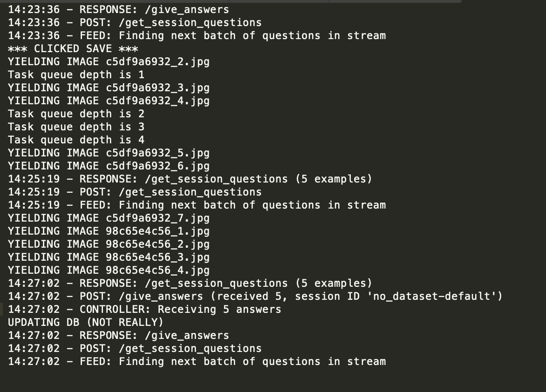This screenshot has width=546, height=392.
Task: Select the 'Task queue depth is 4' line
Action: 76,140
